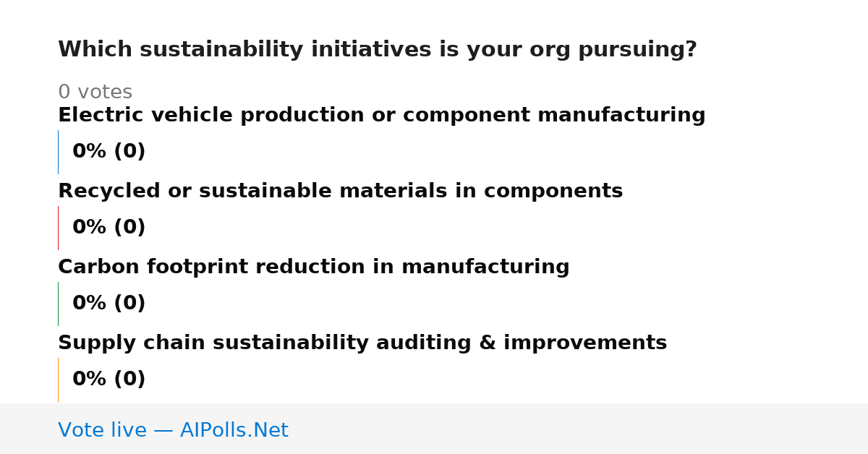
Task: Click 0% (0) result under Supply chain auditing
Action: 109,380
